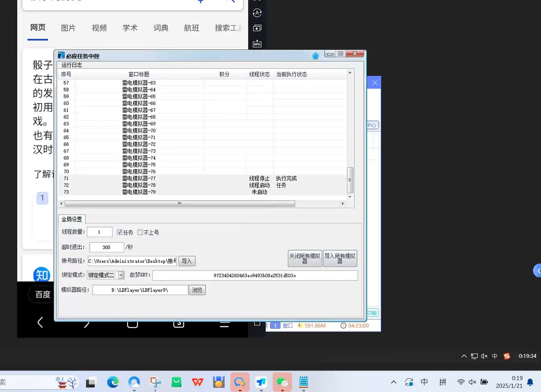Launch QQ from the taskbar
The height and width of the screenshot is (392, 541).
point(240,382)
